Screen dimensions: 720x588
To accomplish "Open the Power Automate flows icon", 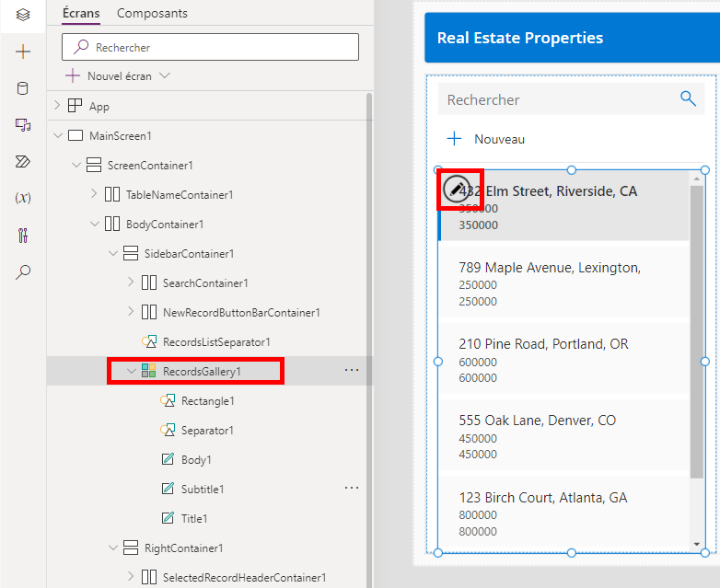I will [x=23, y=162].
